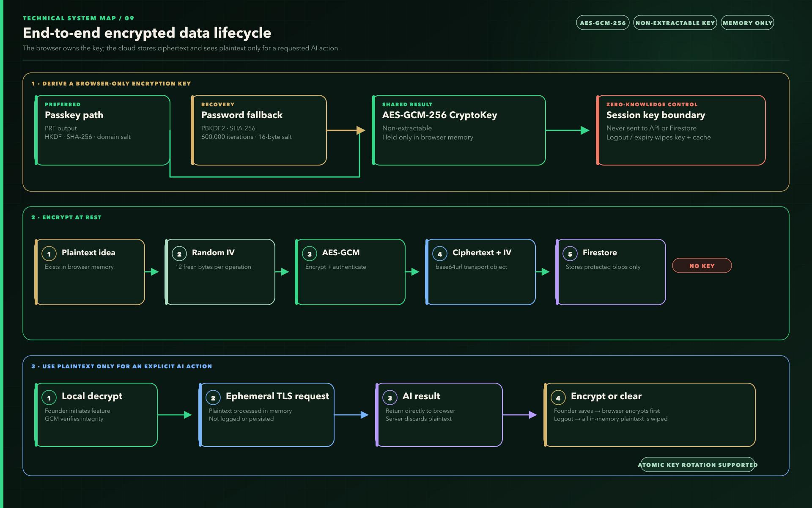Click 'Not logged or persisted' text
Viewport: 812px width, 508px height.
[241, 419]
